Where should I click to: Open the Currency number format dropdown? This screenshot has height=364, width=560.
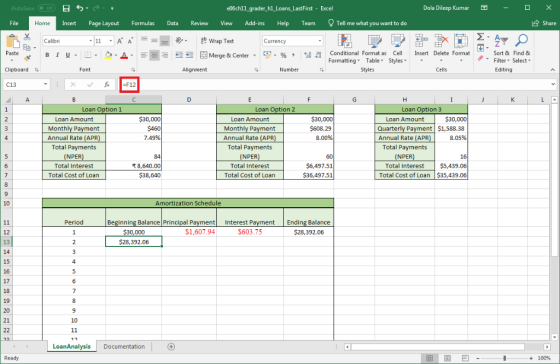[320, 41]
